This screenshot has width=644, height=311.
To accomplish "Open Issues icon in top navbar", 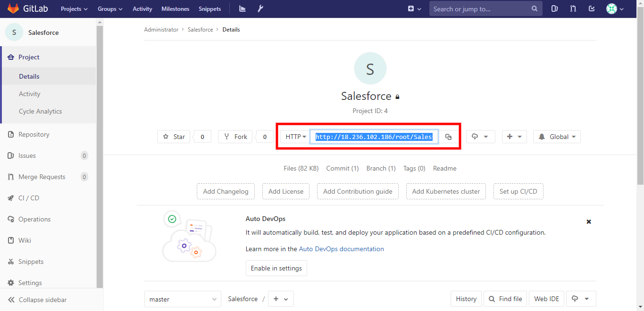I will [x=555, y=8].
